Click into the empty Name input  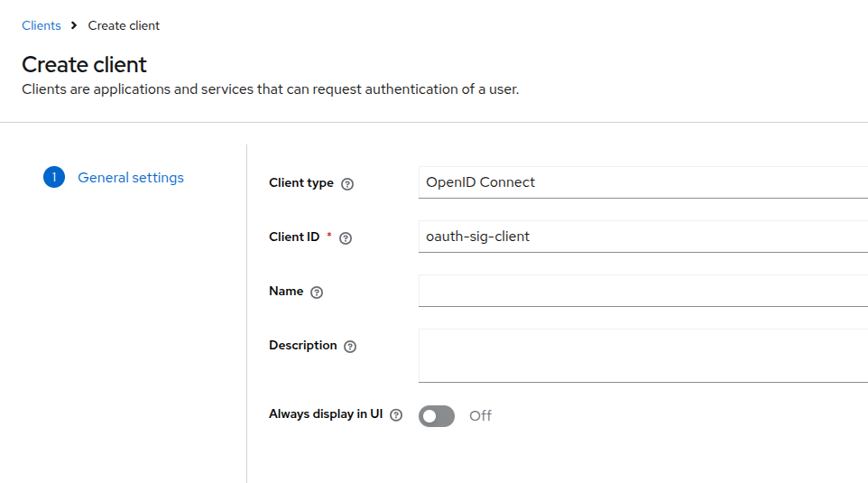pos(643,291)
